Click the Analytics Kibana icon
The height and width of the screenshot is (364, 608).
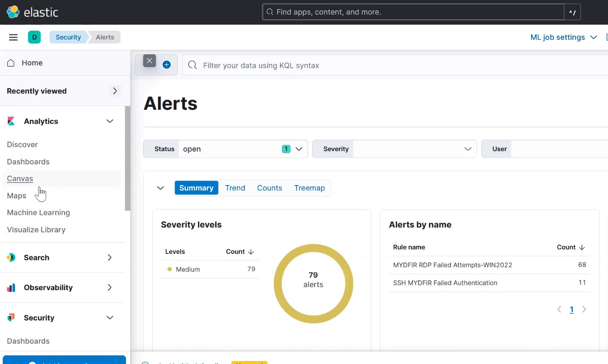tap(11, 121)
